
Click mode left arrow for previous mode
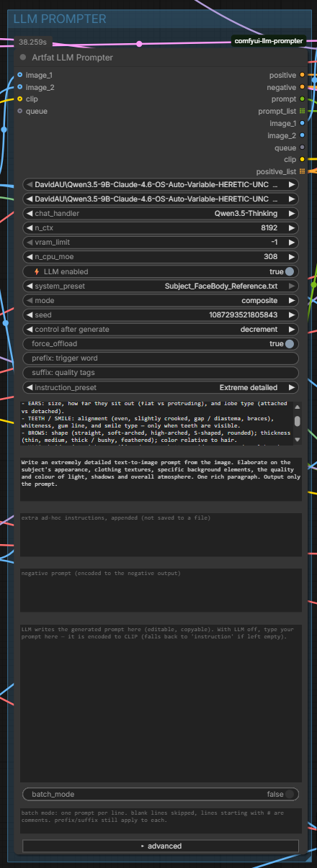(x=29, y=300)
